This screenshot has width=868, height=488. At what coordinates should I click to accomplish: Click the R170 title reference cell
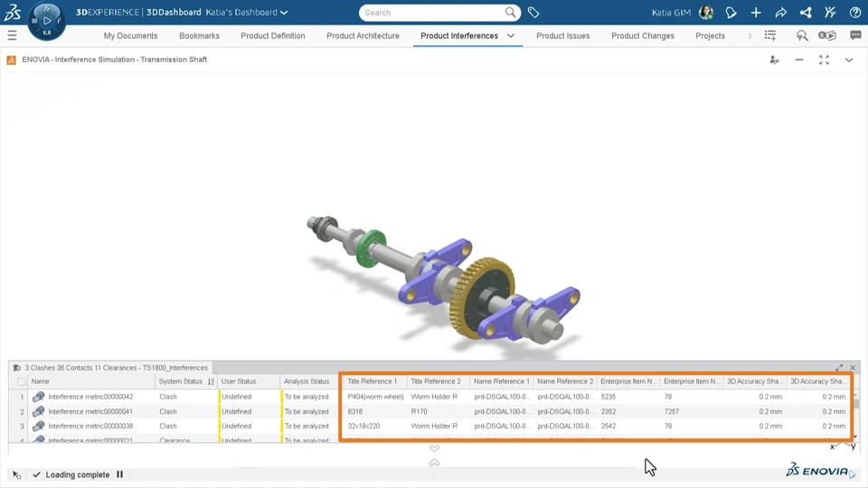click(419, 412)
